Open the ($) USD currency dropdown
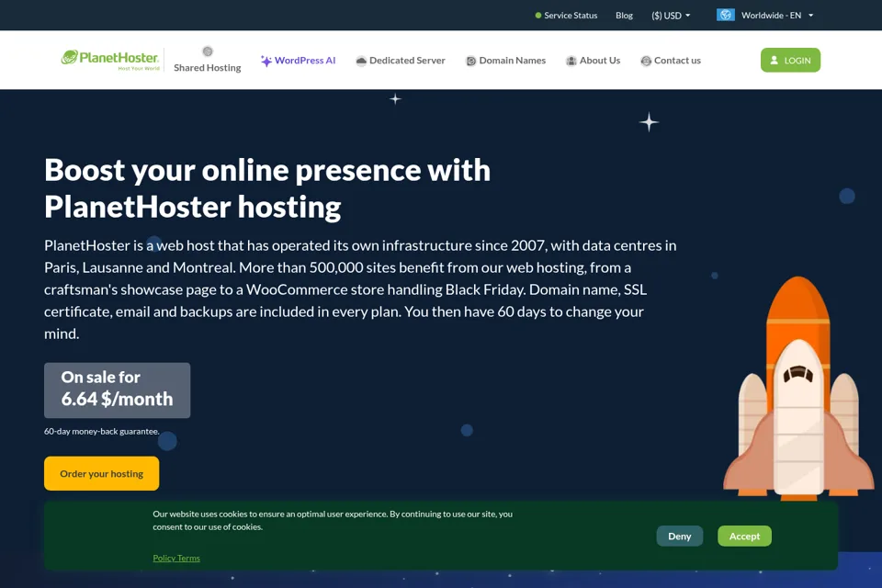The width and height of the screenshot is (882, 588). pos(671,16)
